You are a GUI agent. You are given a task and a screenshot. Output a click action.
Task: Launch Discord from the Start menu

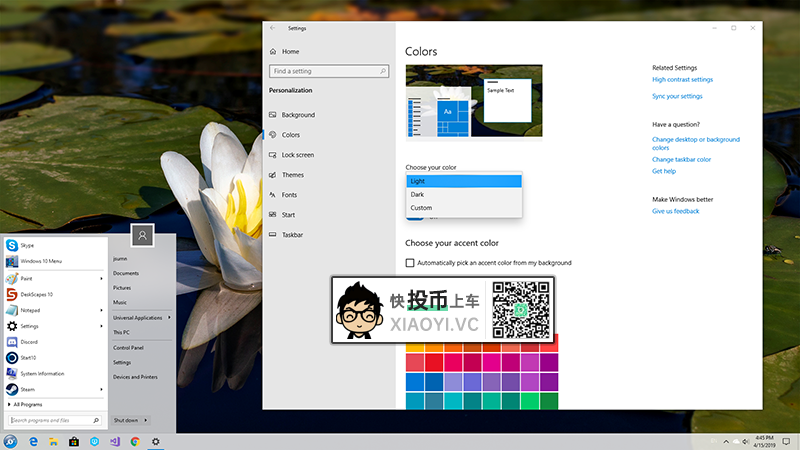(x=28, y=341)
